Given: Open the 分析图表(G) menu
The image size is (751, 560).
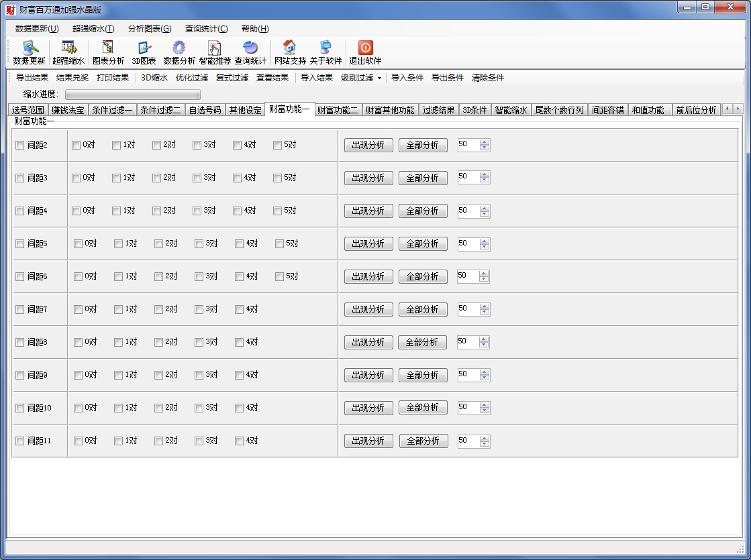Looking at the screenshot, I should click(149, 29).
